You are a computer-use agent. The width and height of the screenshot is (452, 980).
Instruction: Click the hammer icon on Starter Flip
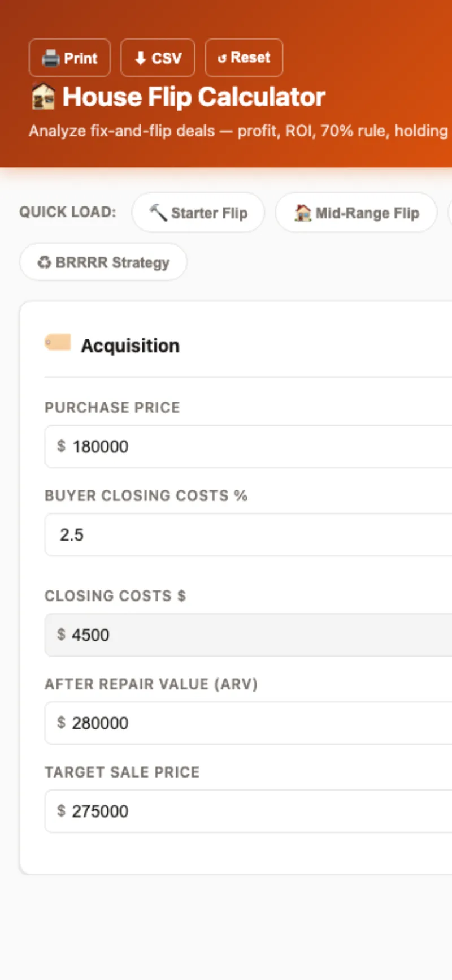(158, 213)
